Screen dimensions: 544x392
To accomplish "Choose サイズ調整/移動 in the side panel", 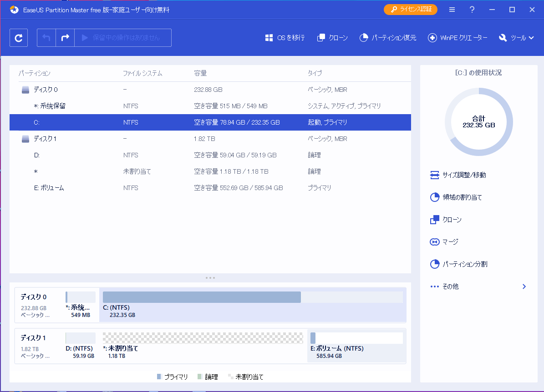I will (458, 175).
